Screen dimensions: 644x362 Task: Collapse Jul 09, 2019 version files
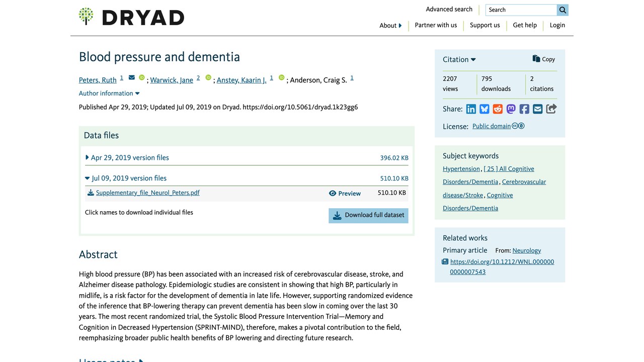click(x=126, y=178)
